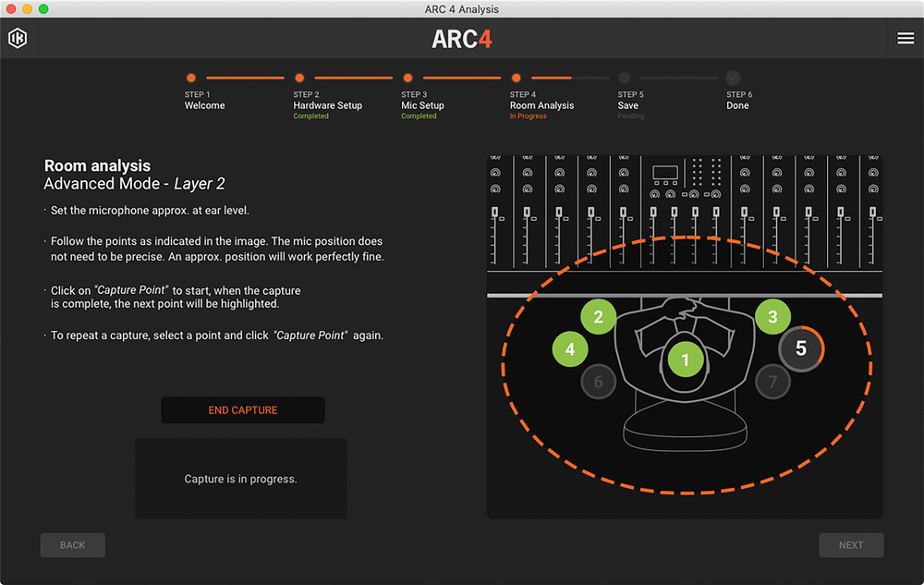Click the ARC4 title logo

[461, 39]
